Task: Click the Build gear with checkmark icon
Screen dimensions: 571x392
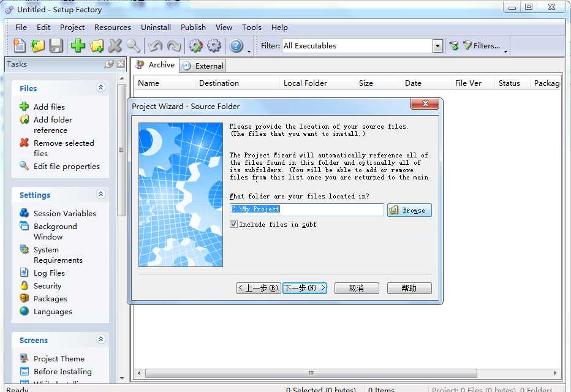Action: pos(195,46)
